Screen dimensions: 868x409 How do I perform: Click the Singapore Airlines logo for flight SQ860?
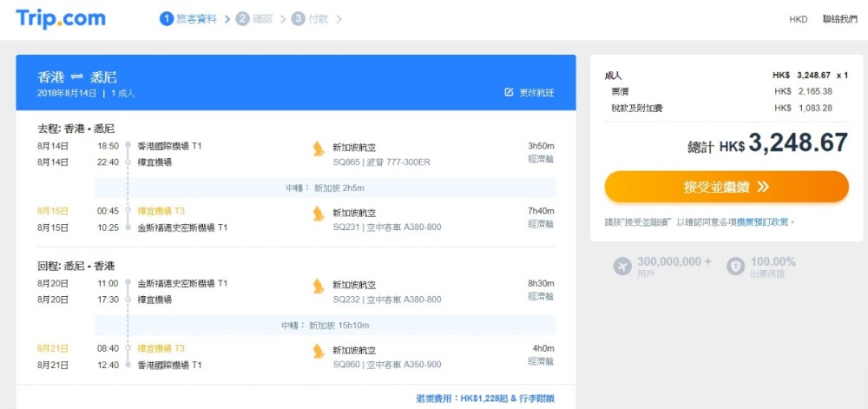319,352
